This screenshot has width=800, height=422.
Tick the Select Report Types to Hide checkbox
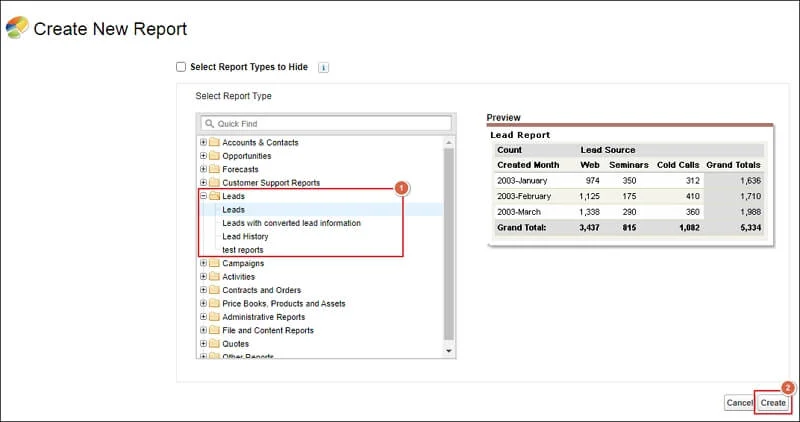pos(181,67)
